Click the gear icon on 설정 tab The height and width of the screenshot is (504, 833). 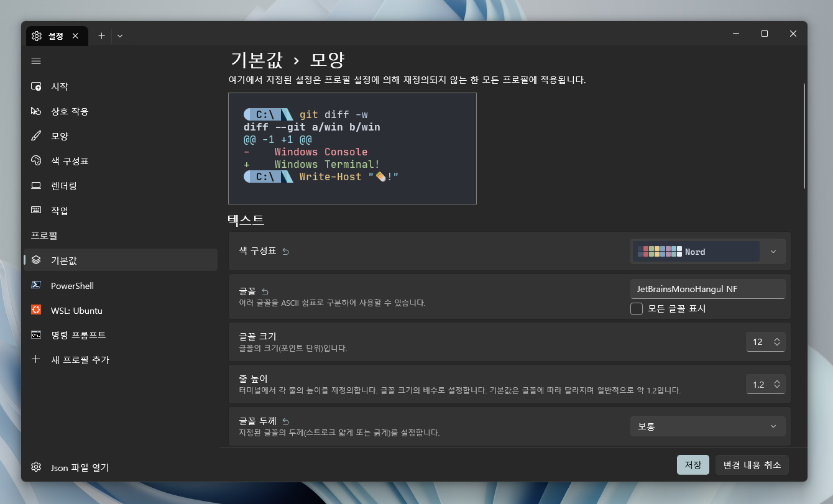(x=37, y=36)
